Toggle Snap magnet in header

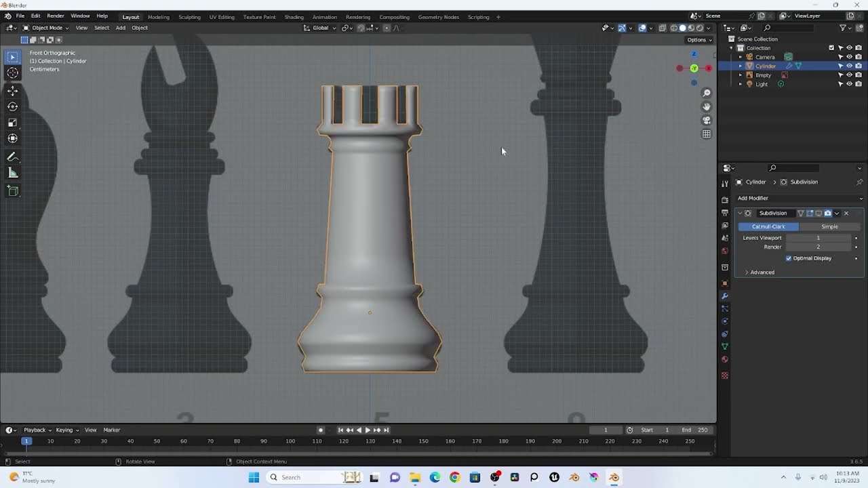(361, 28)
